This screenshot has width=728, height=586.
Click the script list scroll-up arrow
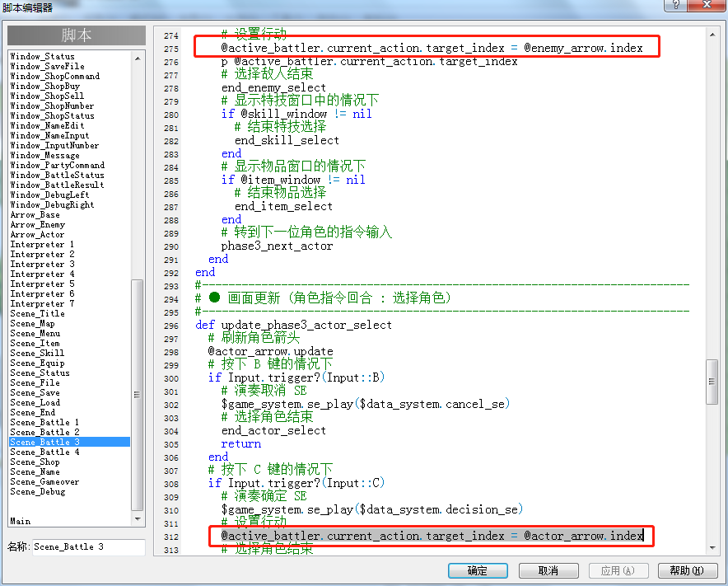coord(138,59)
